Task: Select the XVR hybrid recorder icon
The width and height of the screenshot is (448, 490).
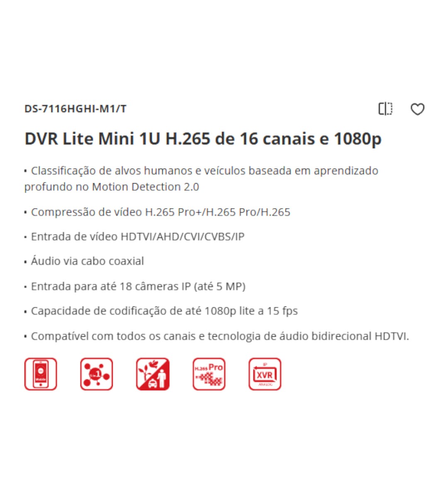Action: (265, 374)
